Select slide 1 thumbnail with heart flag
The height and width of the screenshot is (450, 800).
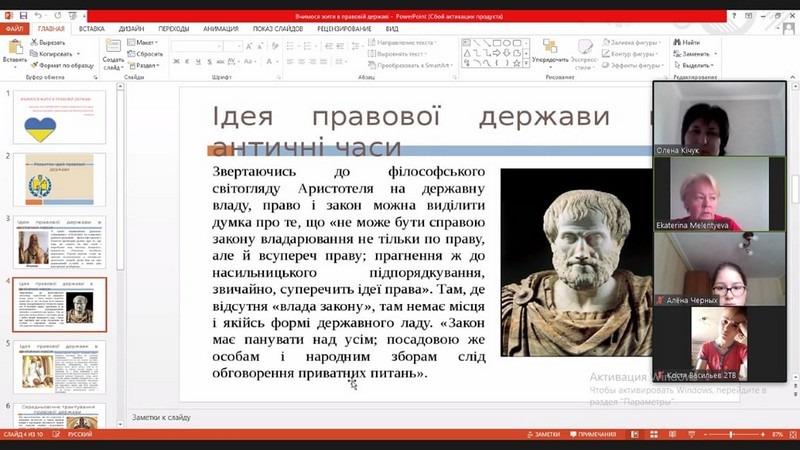[x=59, y=117]
